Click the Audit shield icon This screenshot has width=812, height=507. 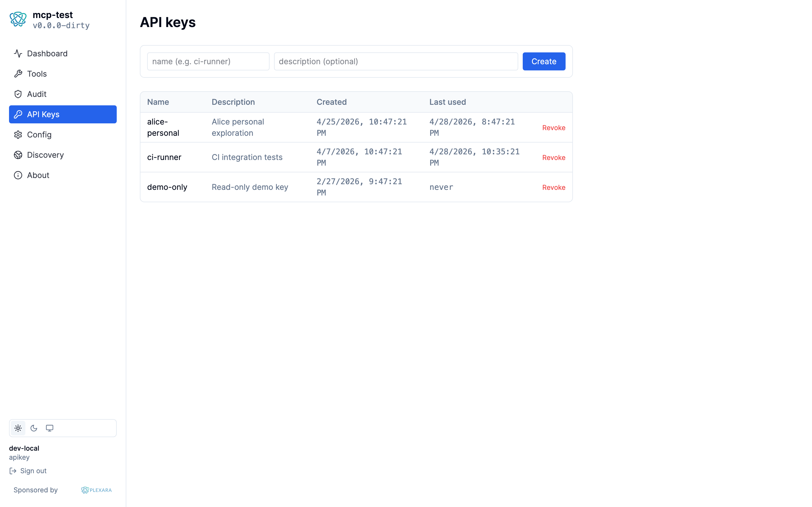coord(18,94)
